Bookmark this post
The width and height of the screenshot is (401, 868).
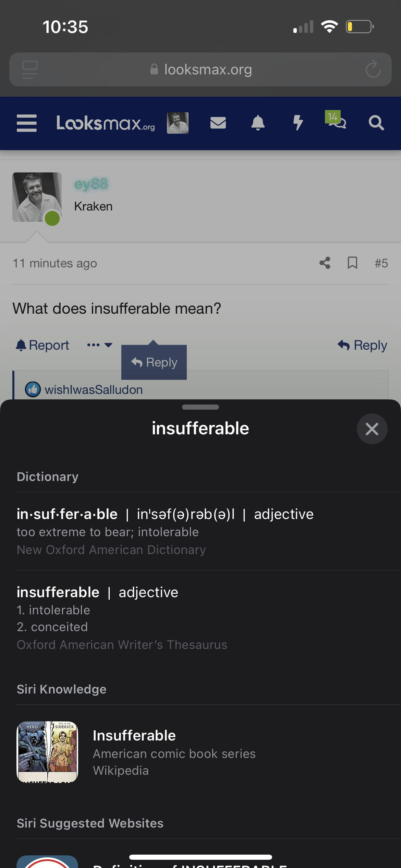[352, 263]
